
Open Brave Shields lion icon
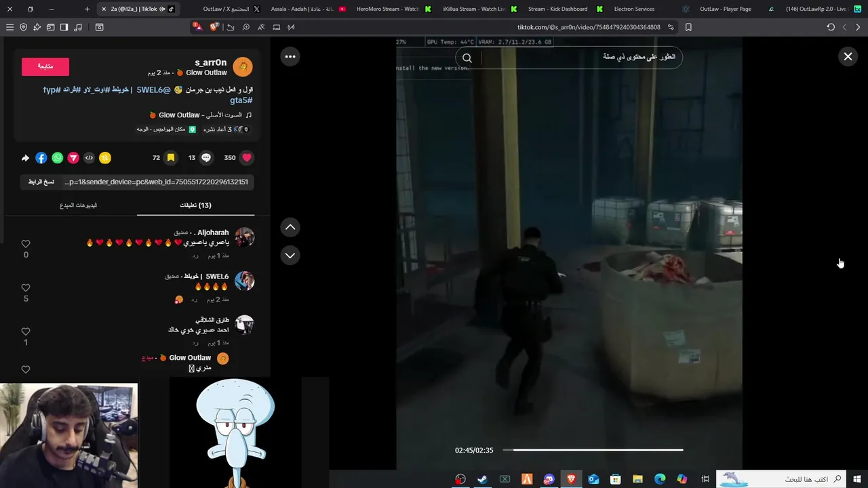(214, 27)
